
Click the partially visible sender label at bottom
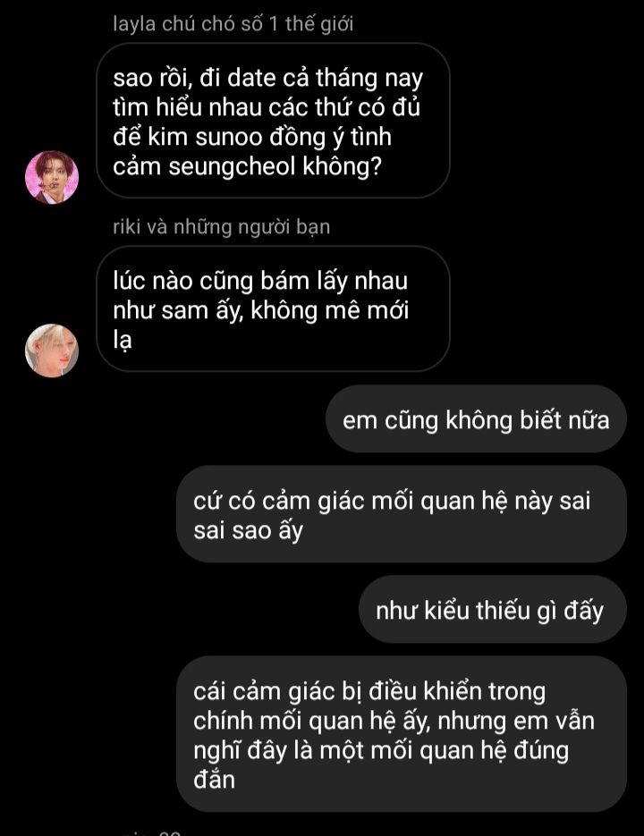(x=148, y=832)
